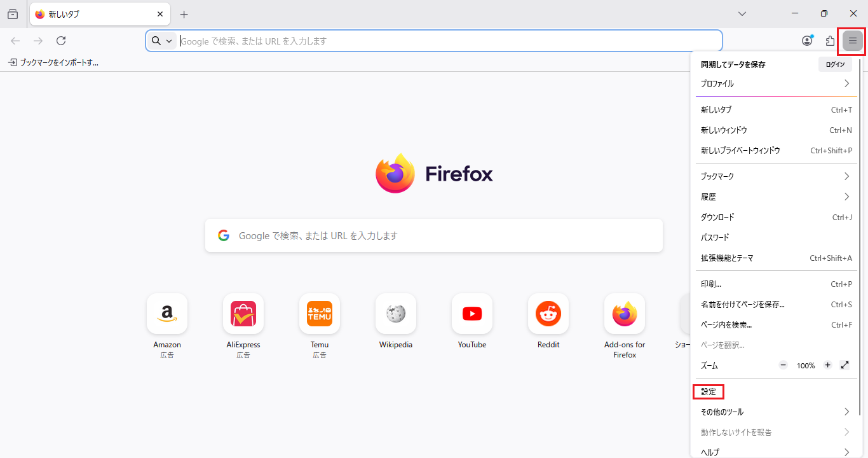Select 設定 from the menu
Viewport: 868px width, 458px height.
pyautogui.click(x=709, y=392)
